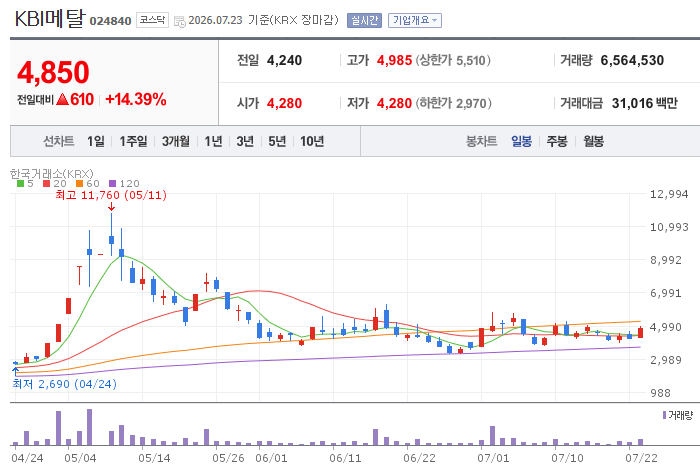The width and height of the screenshot is (700, 475).
Task: Click the 07/22 date axis label
Action: coord(641,458)
